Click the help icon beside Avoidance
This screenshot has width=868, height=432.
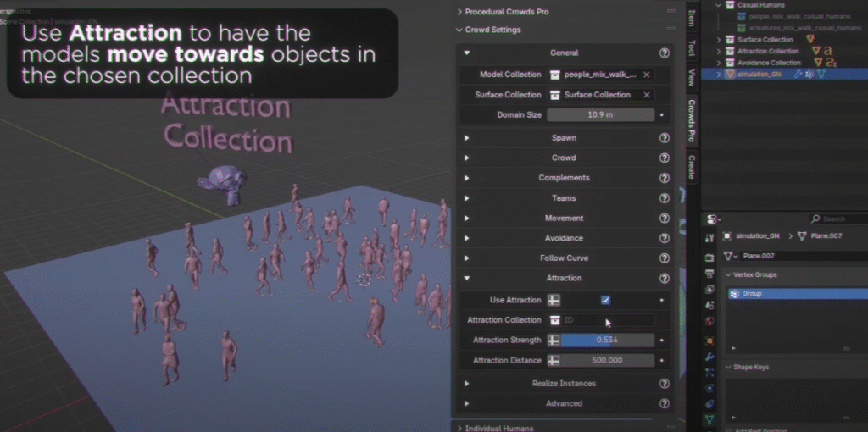tap(665, 238)
